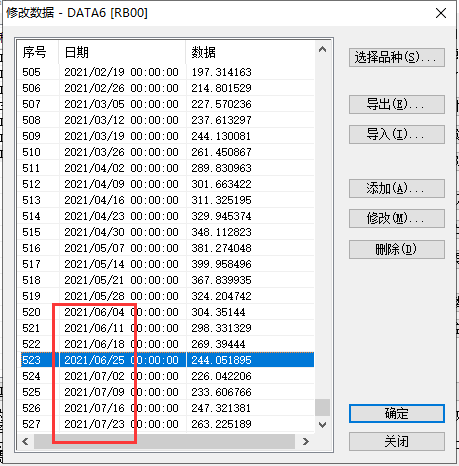Click the 修改(M)... modify button
The width and height of the screenshot is (459, 466).
[x=397, y=218]
